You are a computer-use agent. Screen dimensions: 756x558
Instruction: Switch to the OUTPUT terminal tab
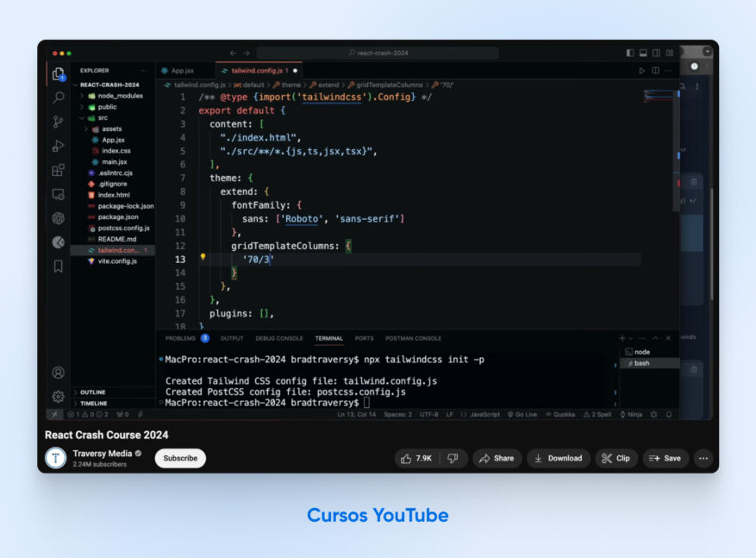coord(230,338)
